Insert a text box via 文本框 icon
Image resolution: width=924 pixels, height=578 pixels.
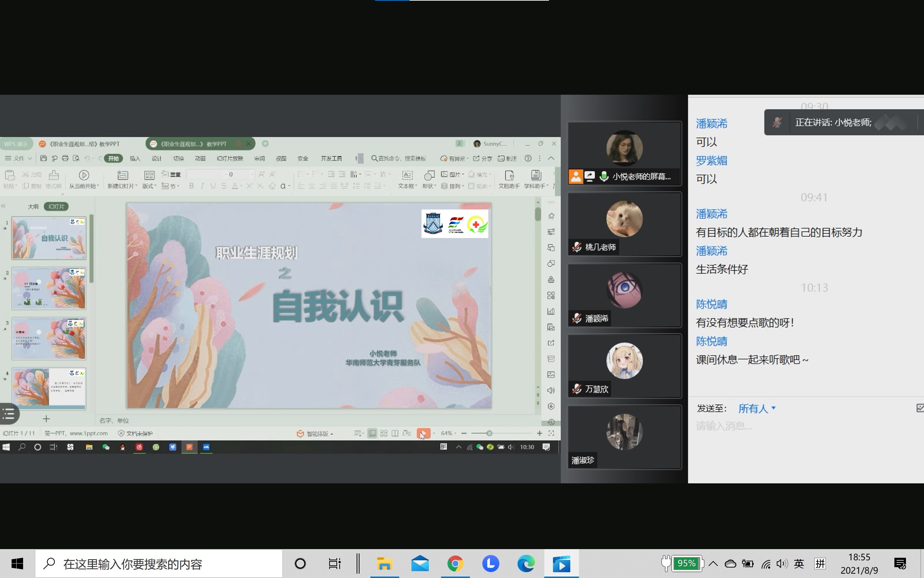click(x=407, y=175)
